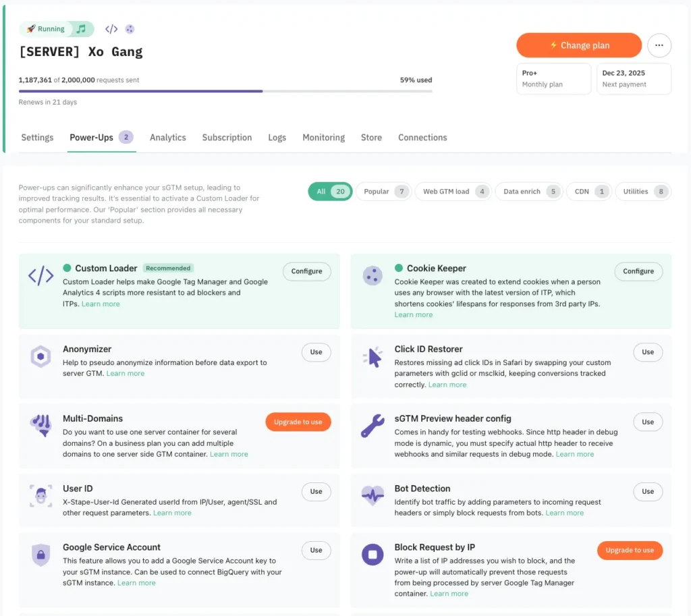Filter power-ups by Popular
Viewport: 691px width, 616px height.
(383, 192)
